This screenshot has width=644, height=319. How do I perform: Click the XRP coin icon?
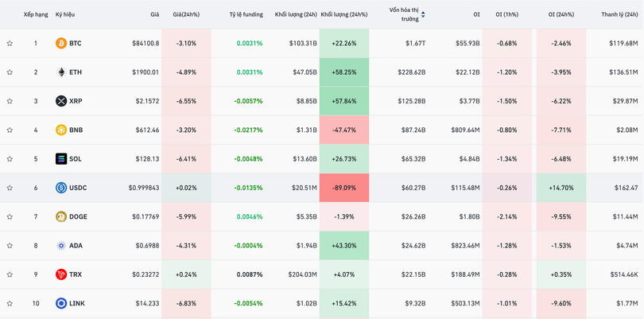(61, 101)
